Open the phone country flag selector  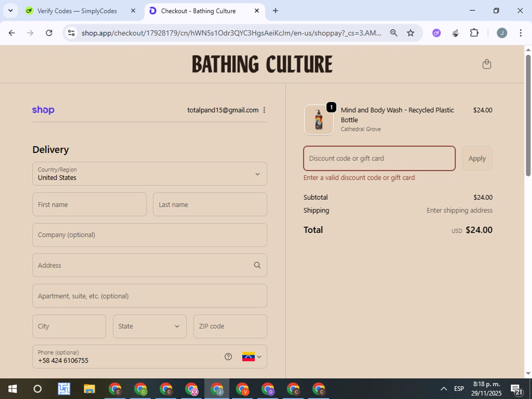[x=251, y=357]
